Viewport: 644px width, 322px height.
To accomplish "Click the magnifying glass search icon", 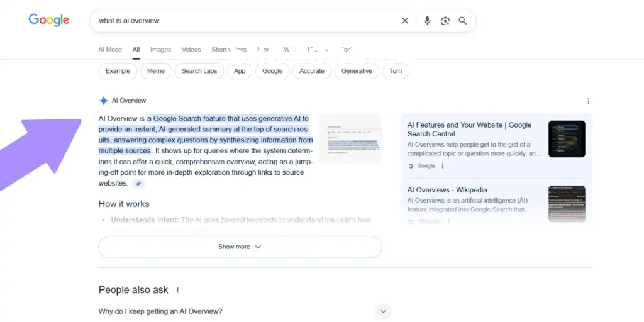I will coord(462,21).
